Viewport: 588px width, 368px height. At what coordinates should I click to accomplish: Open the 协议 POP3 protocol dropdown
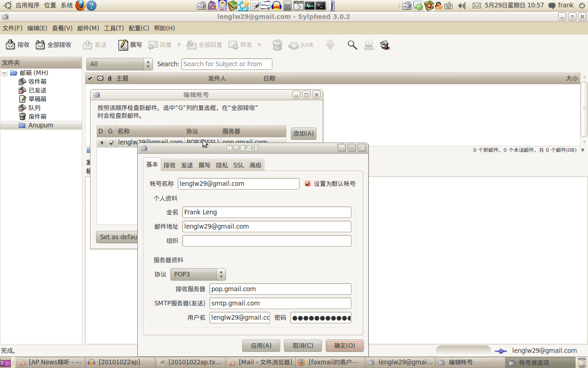(x=198, y=274)
